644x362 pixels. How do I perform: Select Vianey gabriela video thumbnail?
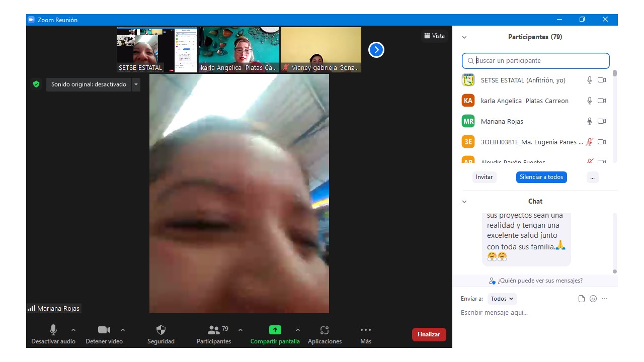coord(321,50)
